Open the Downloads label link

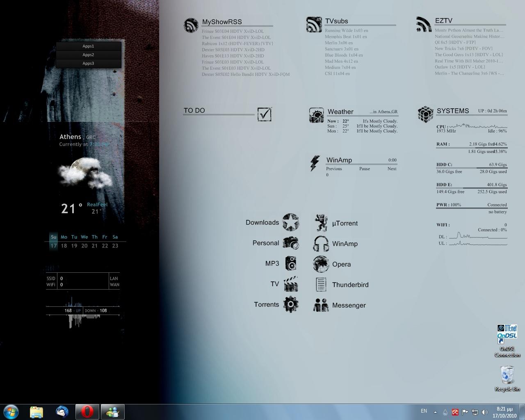coord(262,222)
